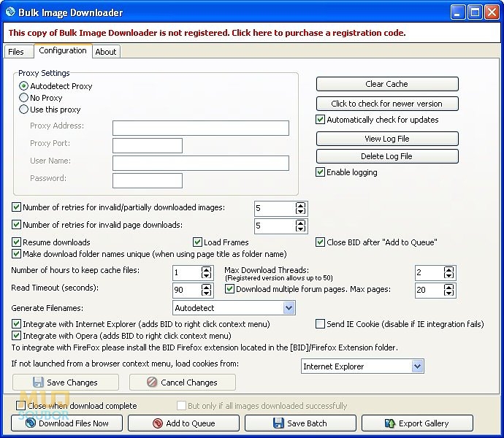Toggle retries for invalid/partially downloaded images checkbox
Viewport: 504px width, 438px height.
point(16,207)
